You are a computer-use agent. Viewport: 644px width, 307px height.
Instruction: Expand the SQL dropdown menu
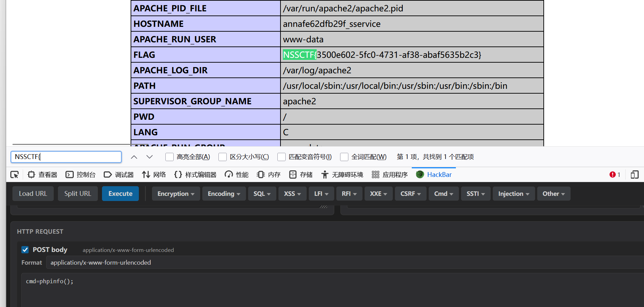tap(262, 194)
